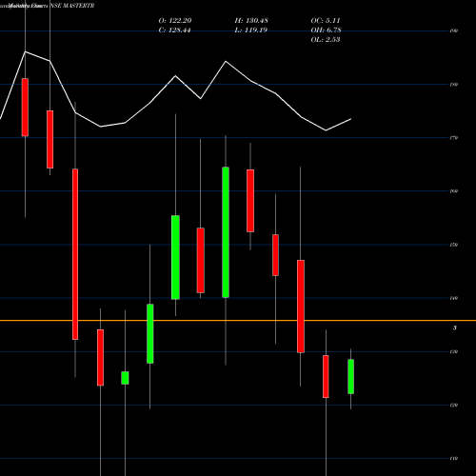The image size is (476, 476).
Task: Click the 190 price axis label
Action: [x=454, y=31]
